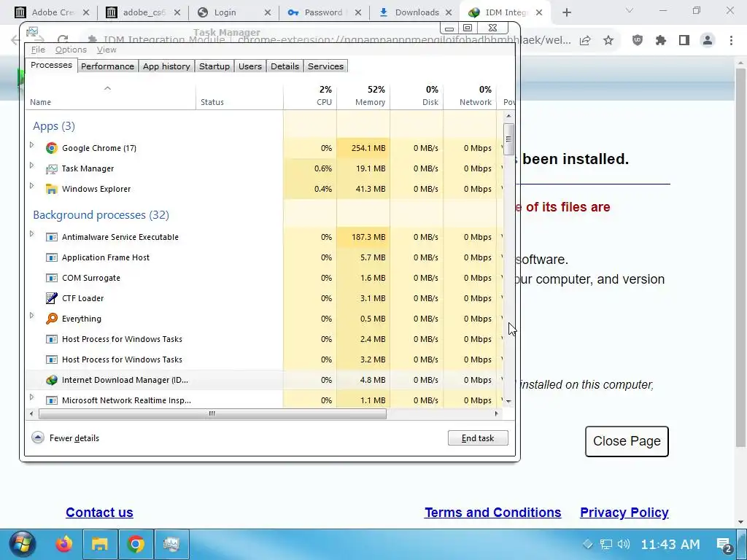Open File Explorer from the taskbar
This screenshot has height=560, width=747.
pyautogui.click(x=100, y=544)
